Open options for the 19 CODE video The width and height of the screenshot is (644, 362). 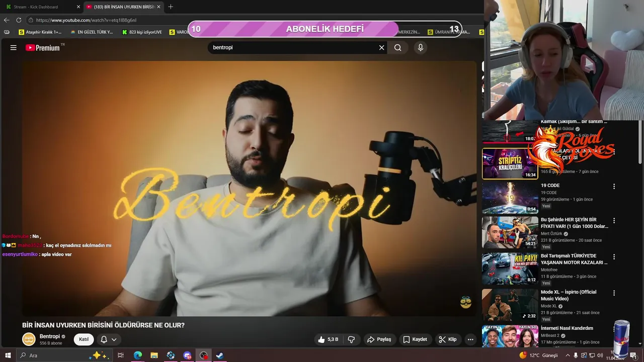[614, 186]
